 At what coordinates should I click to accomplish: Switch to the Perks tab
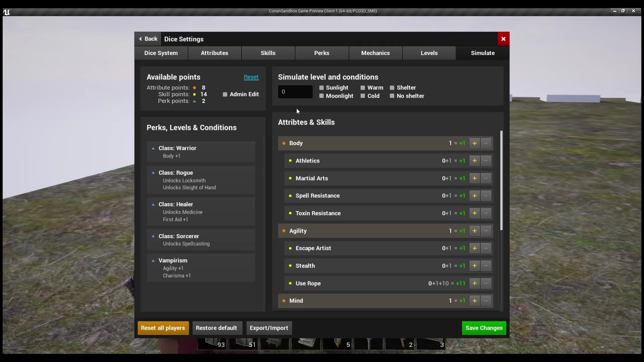click(321, 53)
